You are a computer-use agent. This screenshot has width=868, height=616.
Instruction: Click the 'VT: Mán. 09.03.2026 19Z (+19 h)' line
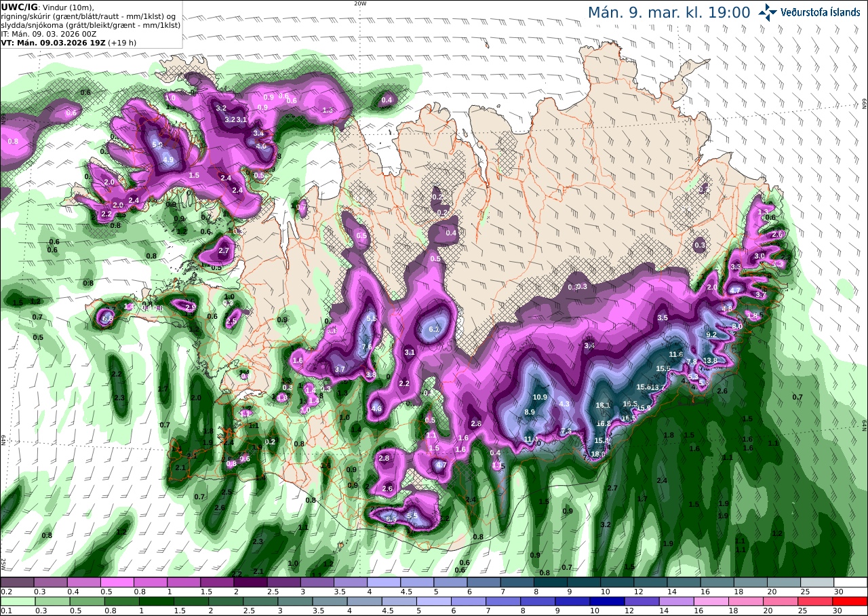click(69, 42)
